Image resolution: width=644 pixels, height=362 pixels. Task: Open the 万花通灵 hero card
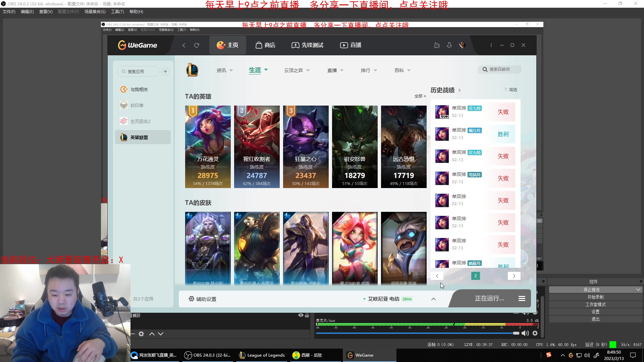point(208,147)
